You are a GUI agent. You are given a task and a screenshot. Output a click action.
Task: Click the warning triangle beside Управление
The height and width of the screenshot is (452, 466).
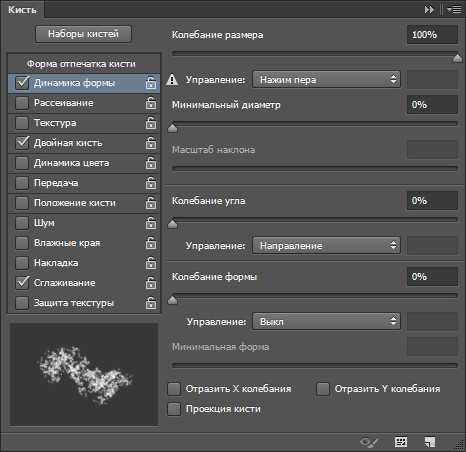tap(172, 79)
